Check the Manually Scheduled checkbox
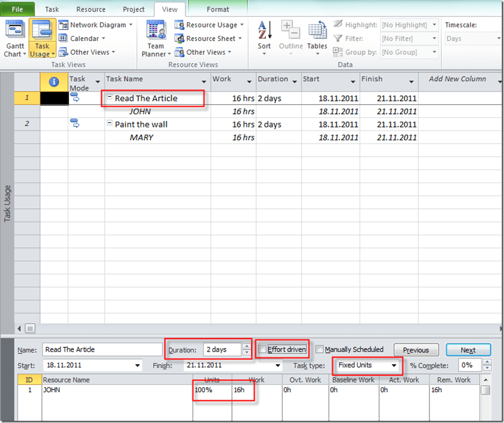Screen dimensions: 504x423 (320, 350)
